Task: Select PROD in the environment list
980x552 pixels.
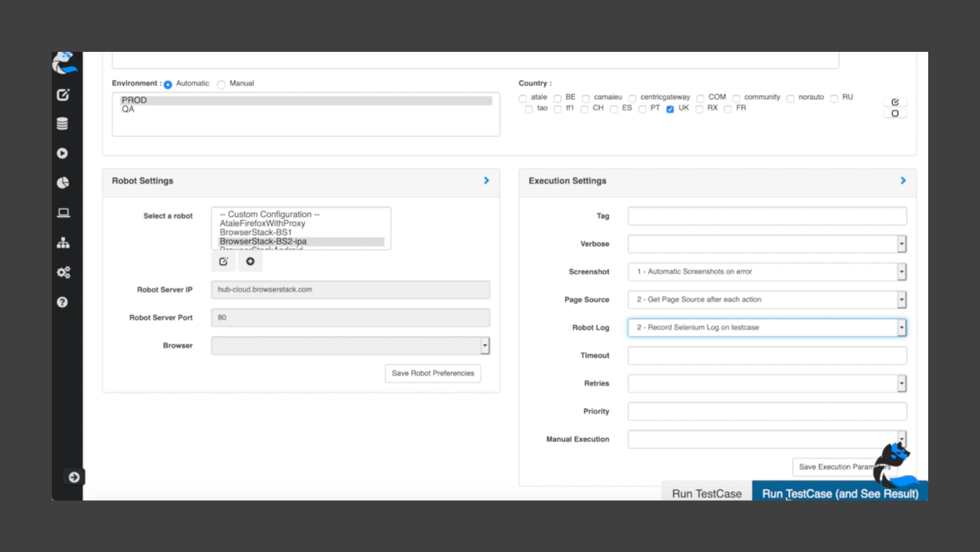Action: point(306,100)
